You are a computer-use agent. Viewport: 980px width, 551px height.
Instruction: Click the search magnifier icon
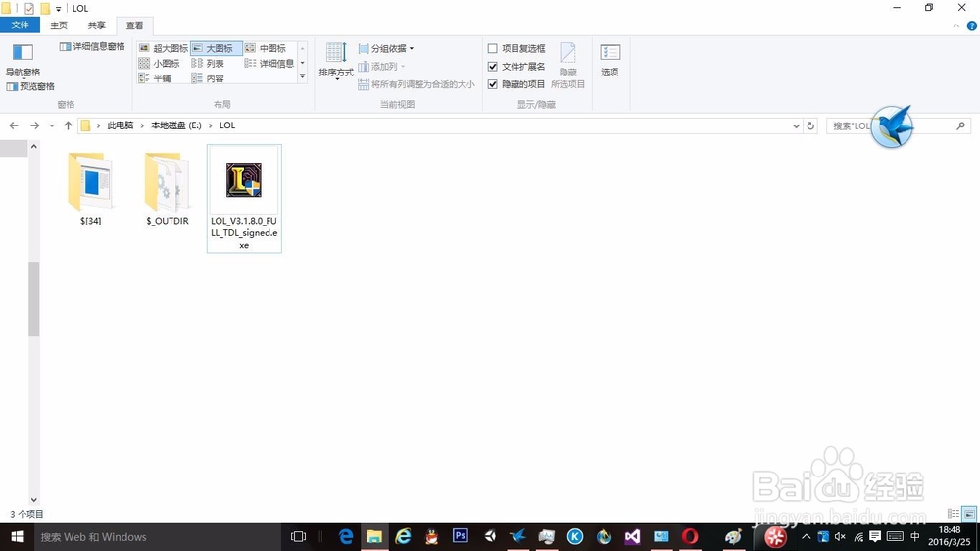click(x=960, y=125)
